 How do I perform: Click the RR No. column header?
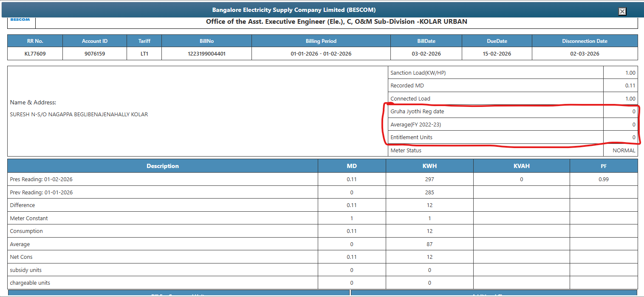point(35,41)
